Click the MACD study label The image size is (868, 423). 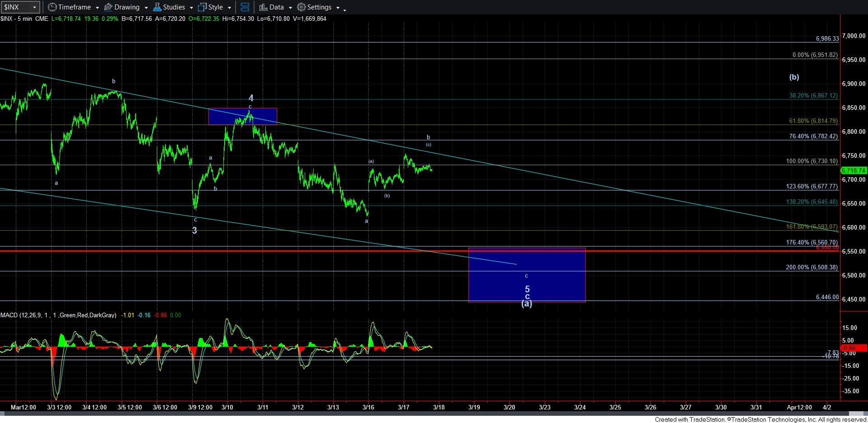coord(58,315)
